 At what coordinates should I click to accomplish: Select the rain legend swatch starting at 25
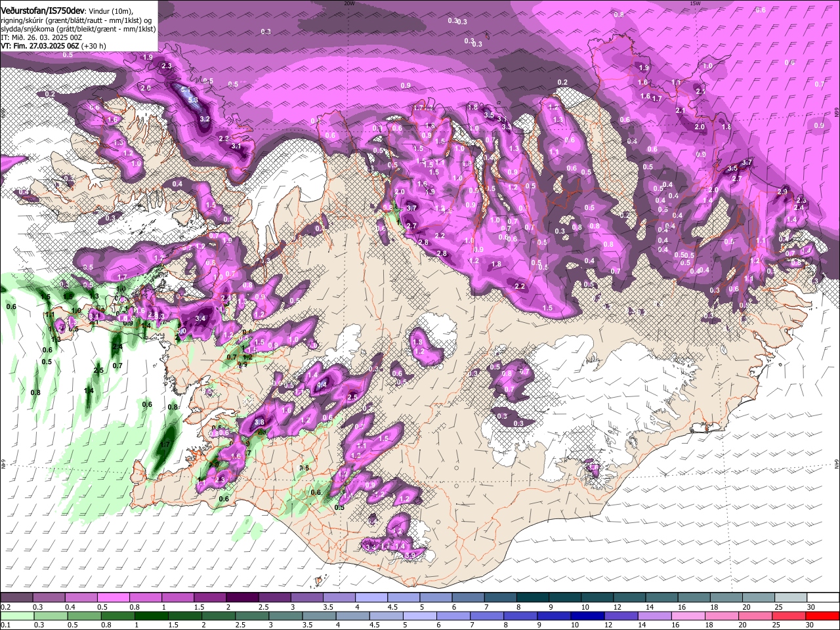pyautogui.click(x=789, y=616)
